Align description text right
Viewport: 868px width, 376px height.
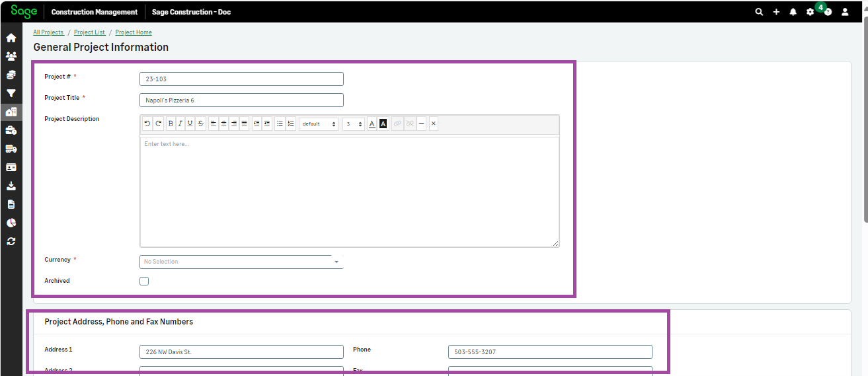coord(234,124)
